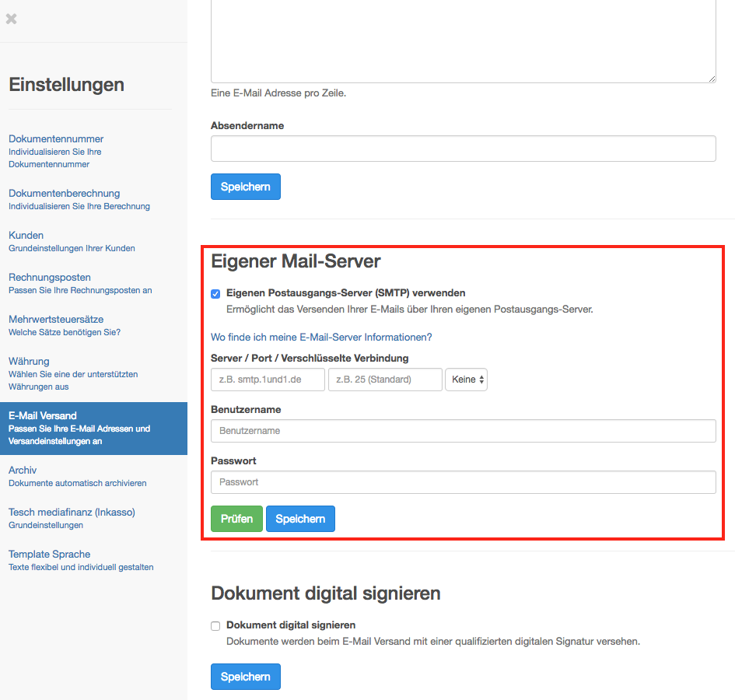The width and height of the screenshot is (735, 700).
Task: Uncheck Eigenen Postausgangs-Server (SMTP) verwenden checkbox
Action: [215, 294]
